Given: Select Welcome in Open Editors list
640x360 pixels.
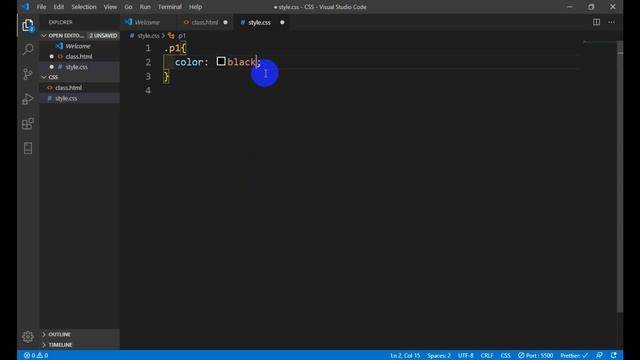Looking at the screenshot, I should (x=78, y=46).
